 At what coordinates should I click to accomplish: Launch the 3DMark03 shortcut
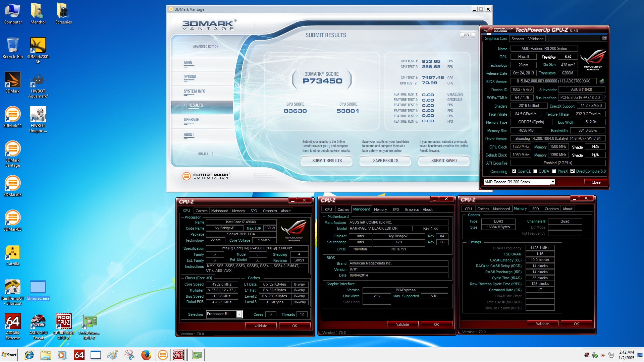tap(13, 186)
